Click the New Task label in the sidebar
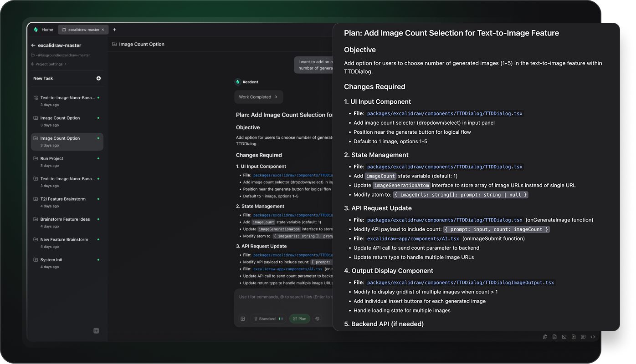 [x=43, y=78]
